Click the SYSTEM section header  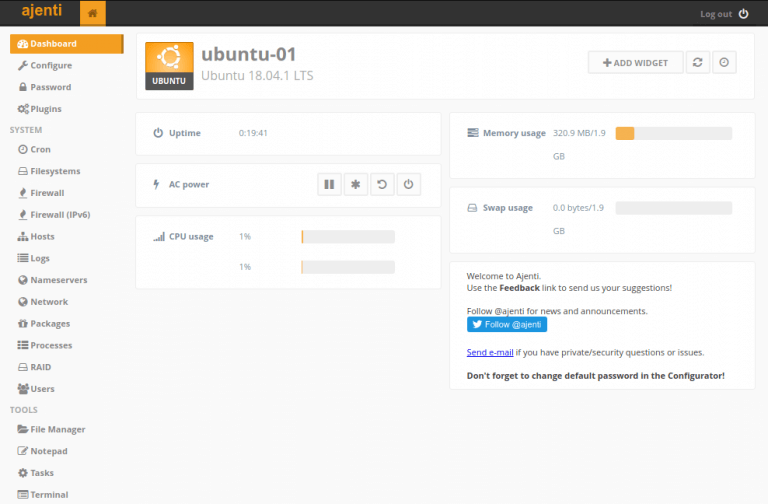(x=26, y=130)
